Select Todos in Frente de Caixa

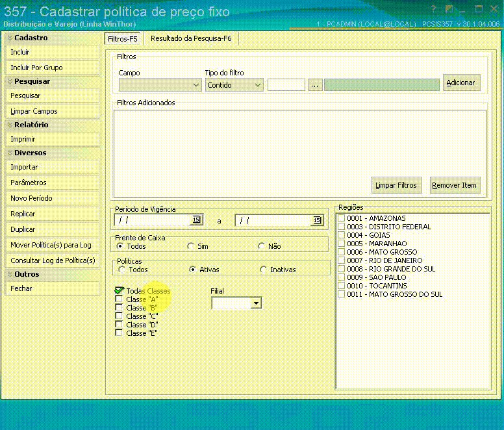120,246
